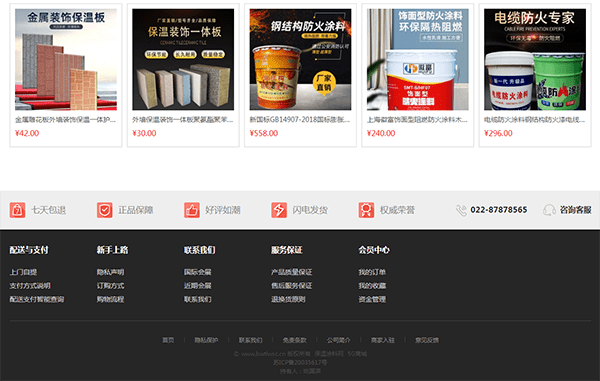Click the seven-day return bag icon
Viewport: 600px width, 381px height.
(18, 210)
